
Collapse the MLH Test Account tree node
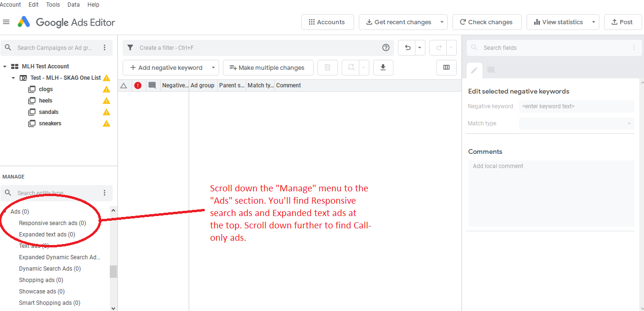coord(5,66)
